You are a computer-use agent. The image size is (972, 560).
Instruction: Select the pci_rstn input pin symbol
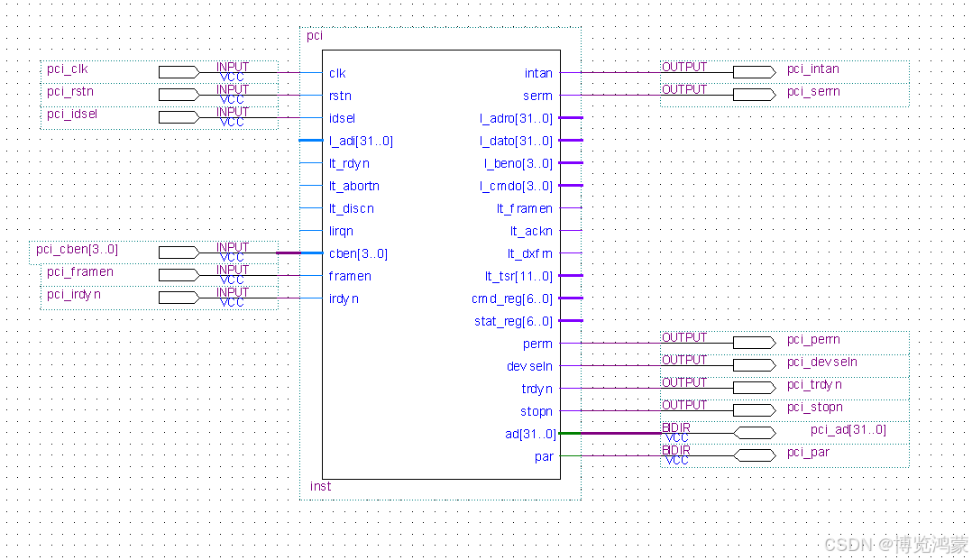pyautogui.click(x=179, y=95)
